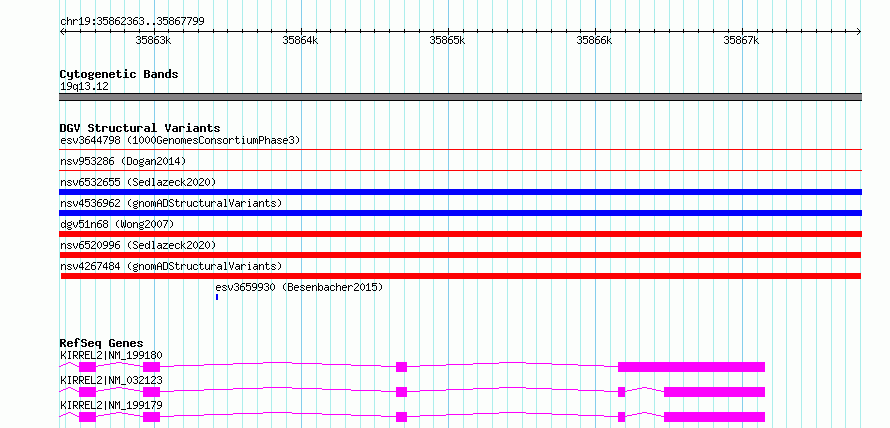Image resolution: width=890 pixels, height=428 pixels.
Task: Click the chr19:35862363..35867799 coordinates label
Action: coord(132,22)
